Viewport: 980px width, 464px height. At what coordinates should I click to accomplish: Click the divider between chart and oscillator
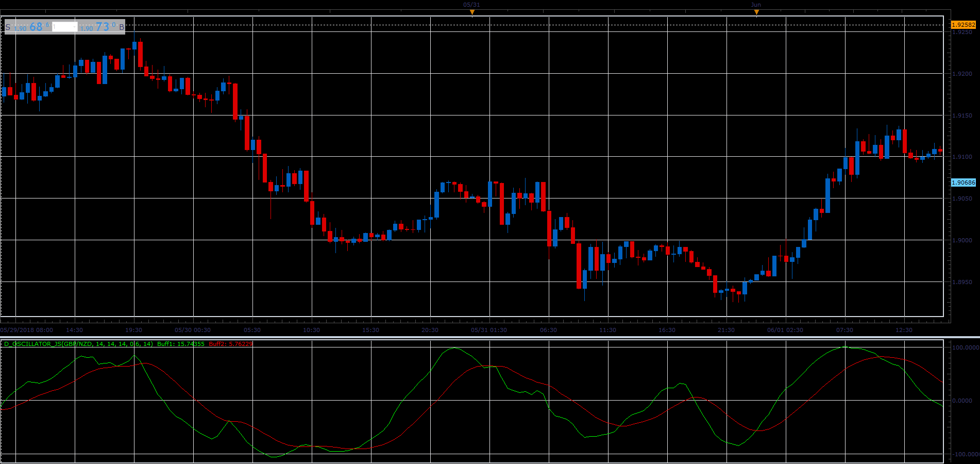pos(490,337)
